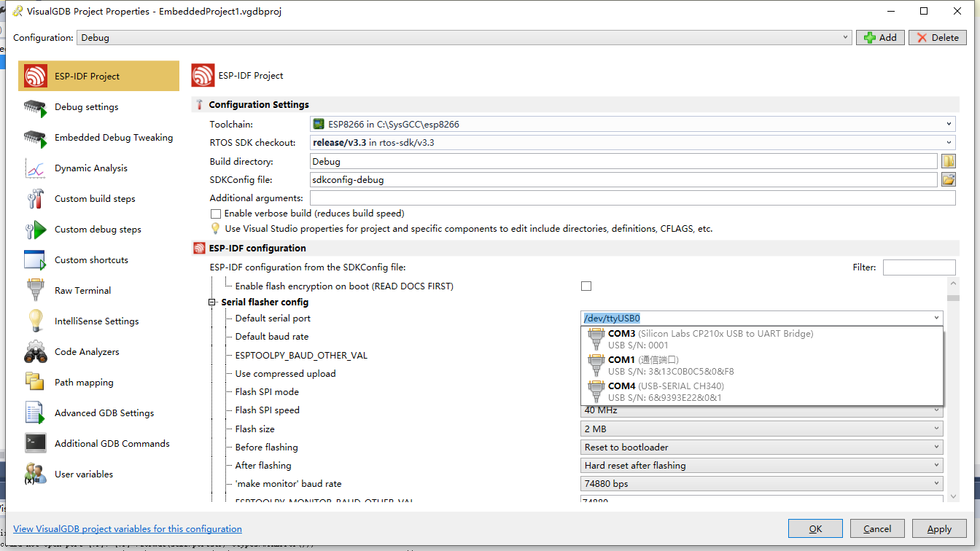Open User variables people icon
The image size is (980, 551).
point(35,474)
